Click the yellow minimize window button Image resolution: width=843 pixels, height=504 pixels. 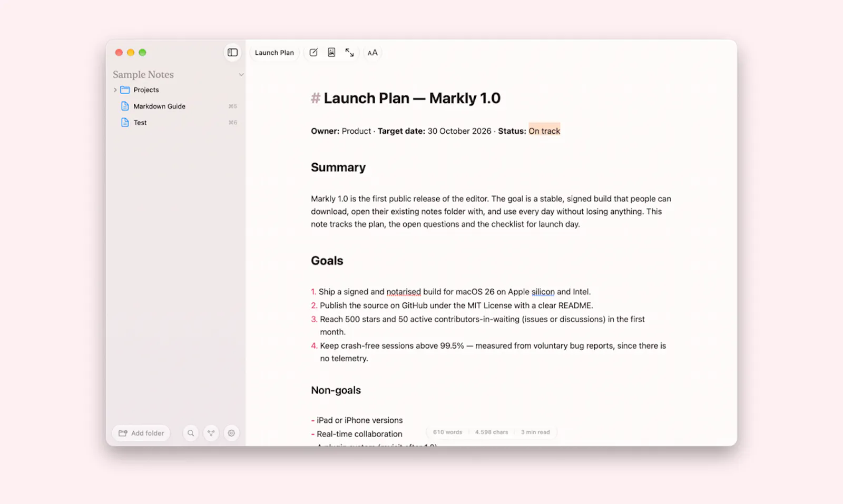click(131, 52)
